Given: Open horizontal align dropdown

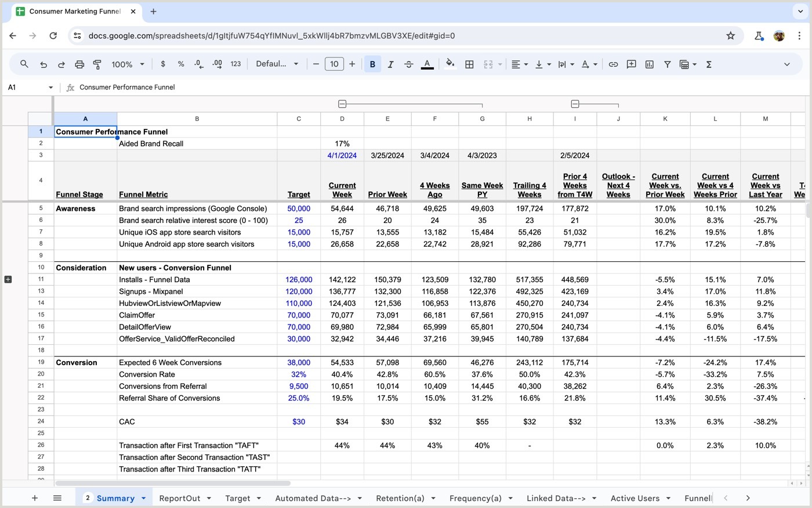Looking at the screenshot, I should point(520,64).
